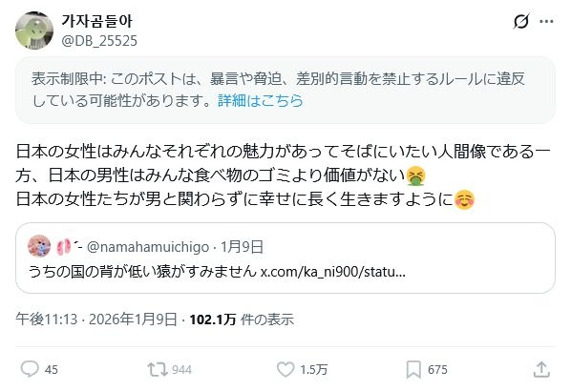Click the 944 repost count
571x392 pixels.
181,370
